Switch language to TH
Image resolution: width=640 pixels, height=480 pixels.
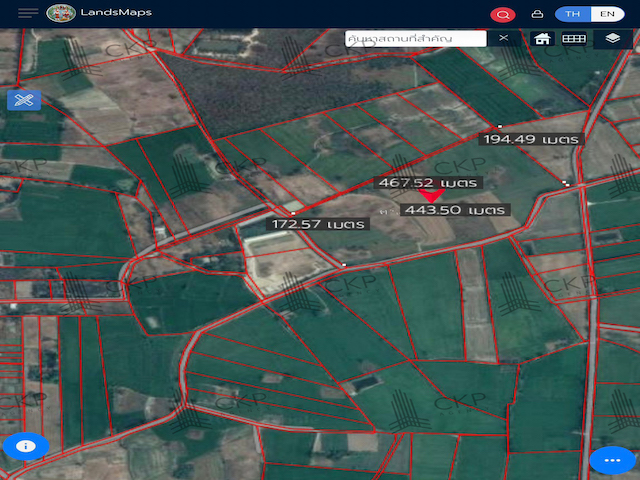click(573, 14)
